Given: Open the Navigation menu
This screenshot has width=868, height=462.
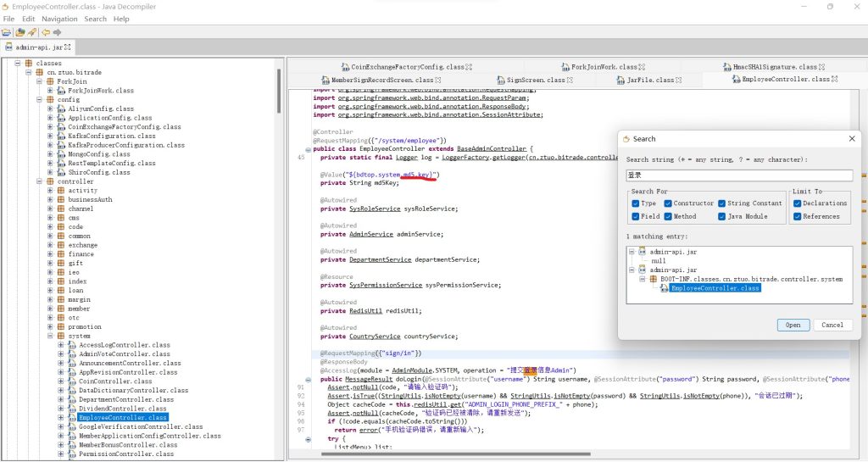Looking at the screenshot, I should click(x=59, y=19).
